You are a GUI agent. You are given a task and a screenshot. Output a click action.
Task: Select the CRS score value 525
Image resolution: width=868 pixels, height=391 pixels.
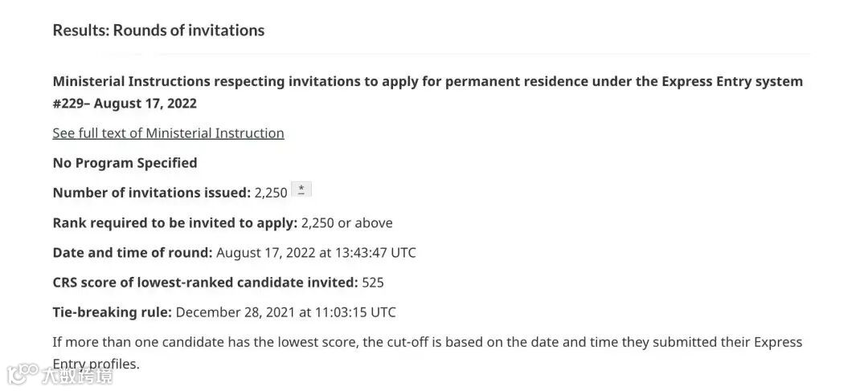pos(373,283)
